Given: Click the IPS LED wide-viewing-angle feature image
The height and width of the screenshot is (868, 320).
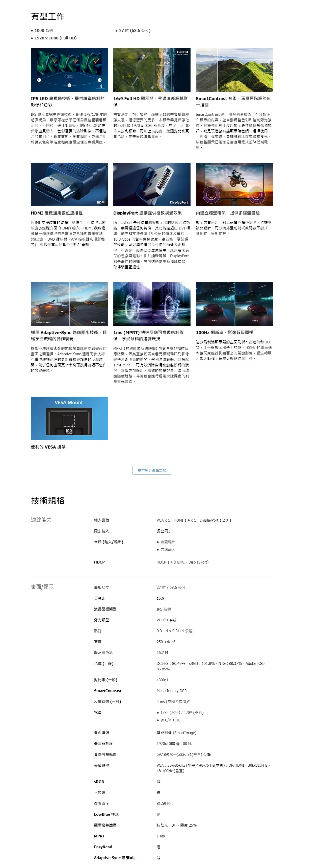Looking at the screenshot, I should click(69, 70).
